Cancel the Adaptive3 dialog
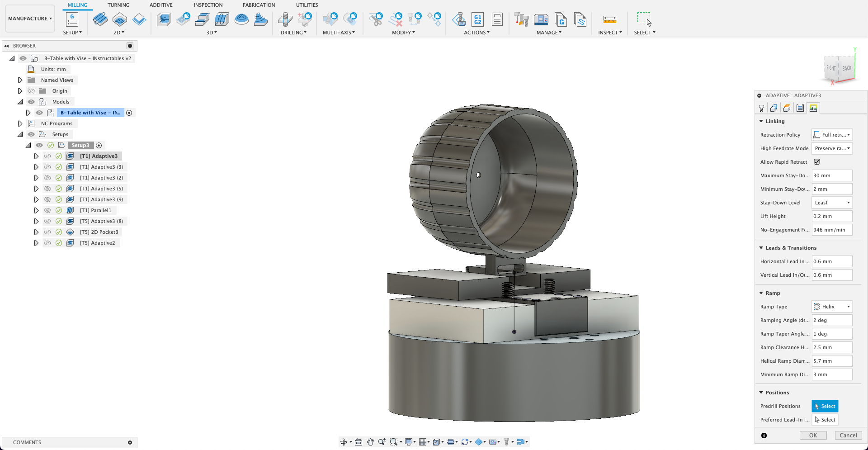The height and width of the screenshot is (450, 868). (848, 436)
